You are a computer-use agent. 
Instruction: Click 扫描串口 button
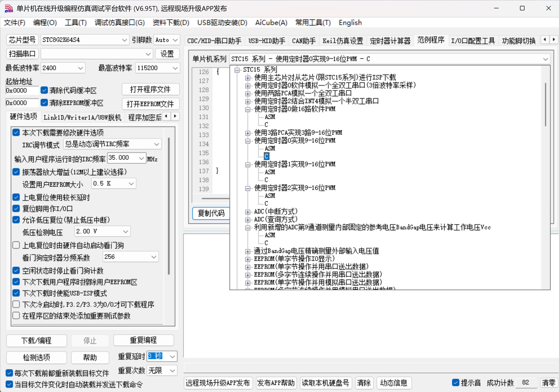click(22, 54)
